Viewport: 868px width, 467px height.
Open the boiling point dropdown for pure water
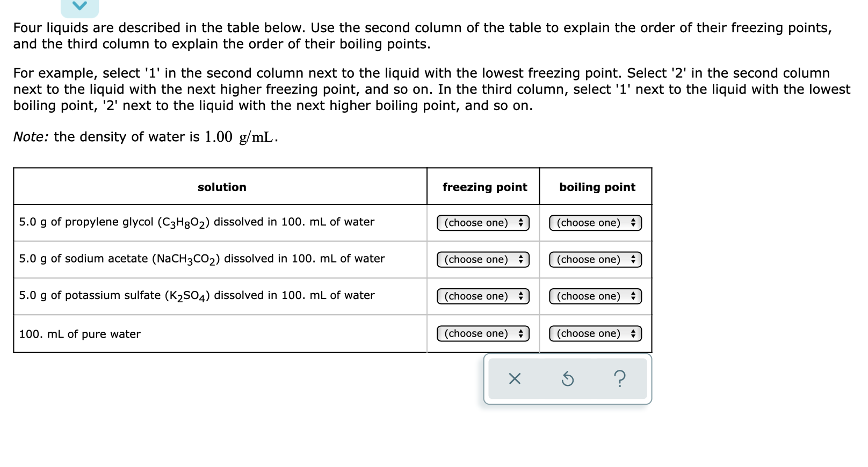(x=595, y=333)
